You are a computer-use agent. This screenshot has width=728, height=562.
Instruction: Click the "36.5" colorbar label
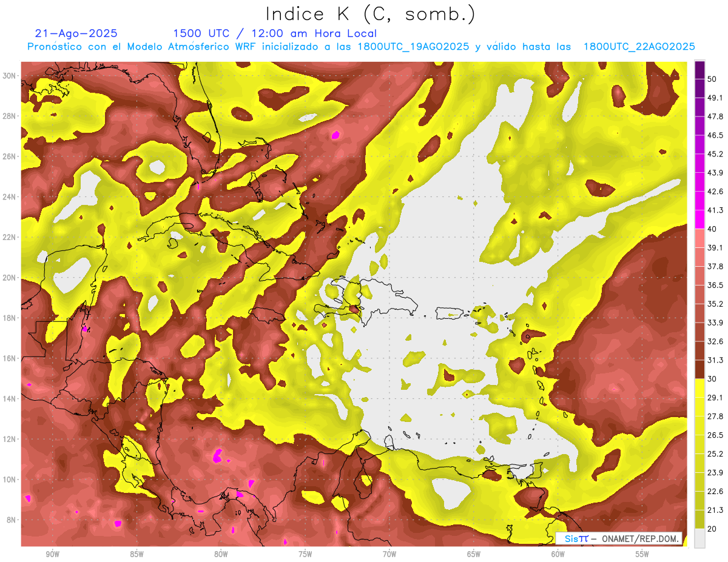coord(715,286)
